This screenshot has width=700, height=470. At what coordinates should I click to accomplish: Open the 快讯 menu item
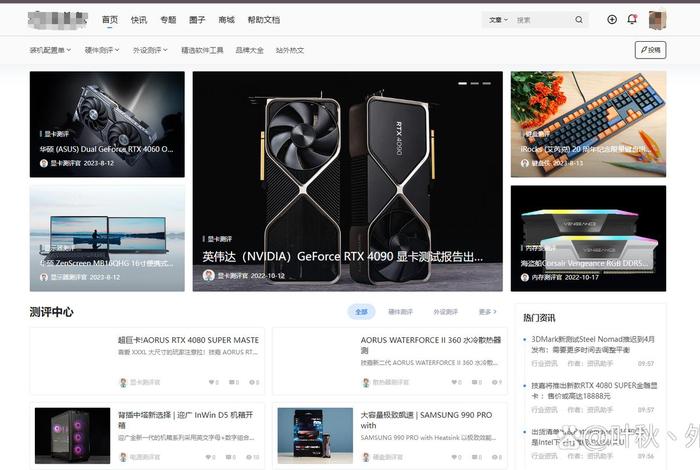[x=139, y=20]
